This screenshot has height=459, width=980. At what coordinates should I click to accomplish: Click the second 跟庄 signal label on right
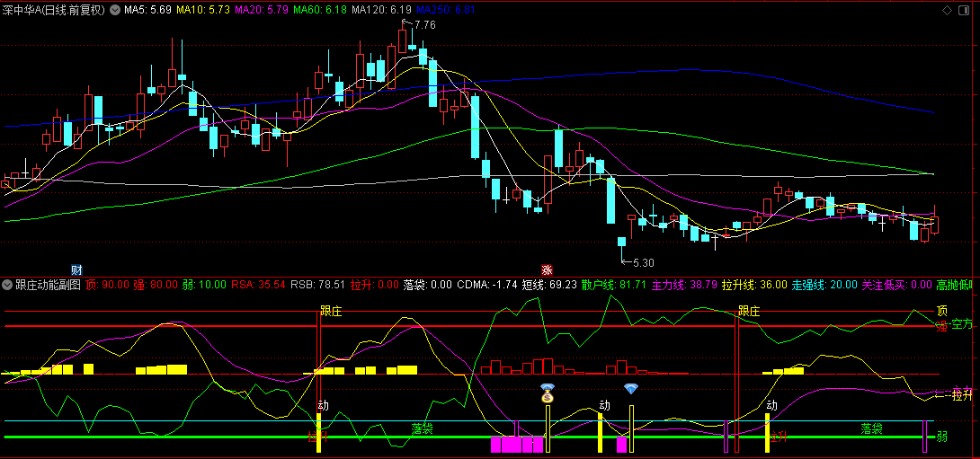[749, 311]
